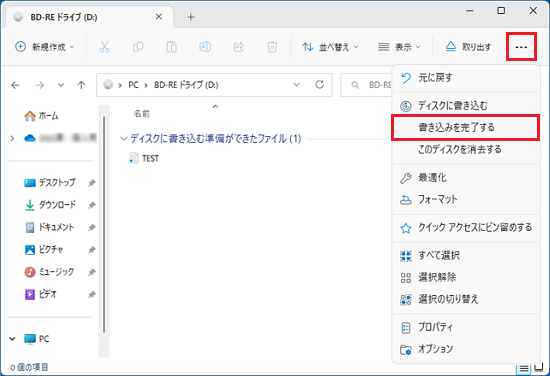Click pin icon next to ミュージック
Image resolution: width=550 pixels, height=376 pixels.
click(92, 272)
